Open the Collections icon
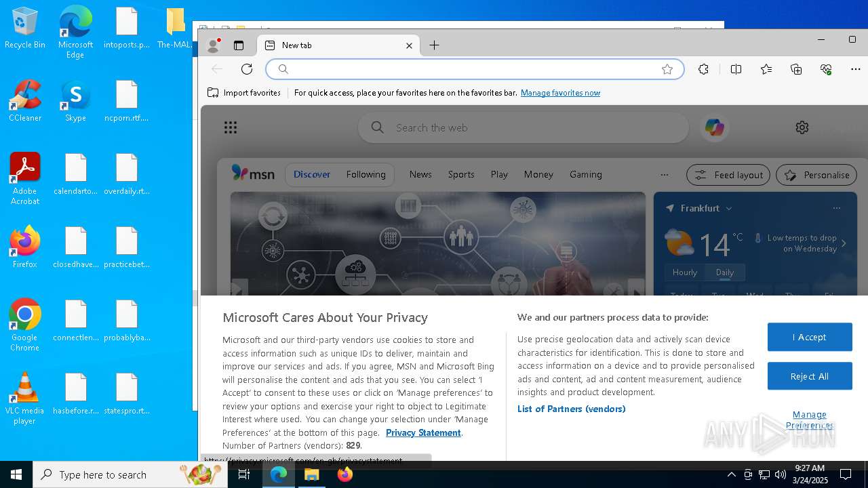This screenshot has width=868, height=488. (x=796, y=69)
